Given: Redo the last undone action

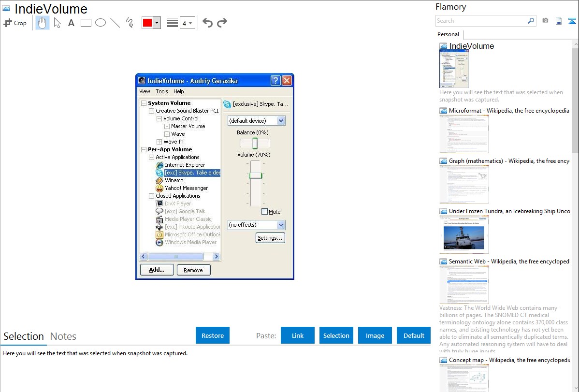Looking at the screenshot, I should 222,23.
